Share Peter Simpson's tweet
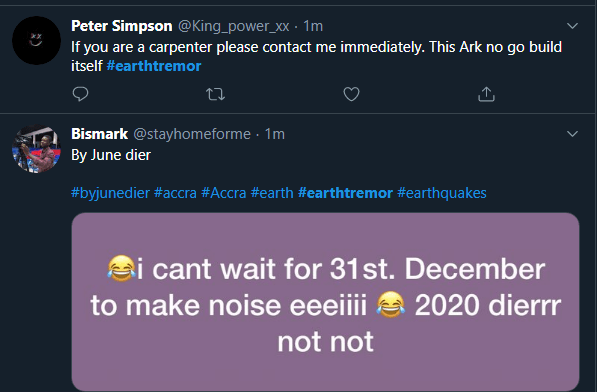The height and width of the screenshot is (392, 597). point(486,94)
